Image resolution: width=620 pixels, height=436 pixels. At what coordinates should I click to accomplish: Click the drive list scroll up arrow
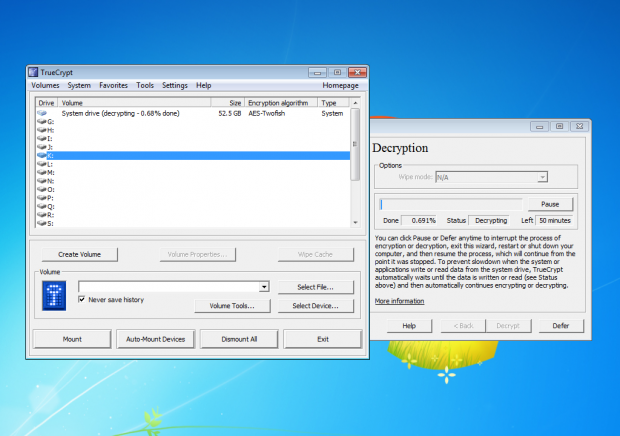pyautogui.click(x=355, y=103)
